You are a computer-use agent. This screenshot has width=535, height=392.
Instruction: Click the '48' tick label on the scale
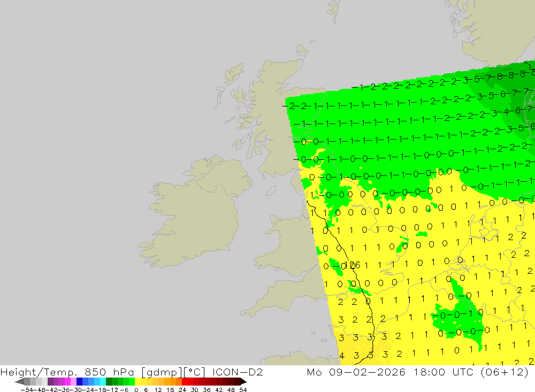point(231,390)
